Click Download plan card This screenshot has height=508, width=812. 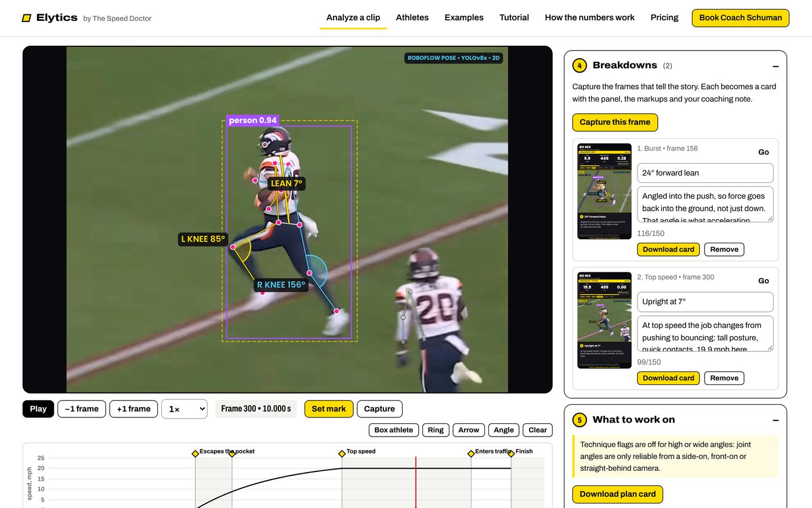[x=618, y=495]
